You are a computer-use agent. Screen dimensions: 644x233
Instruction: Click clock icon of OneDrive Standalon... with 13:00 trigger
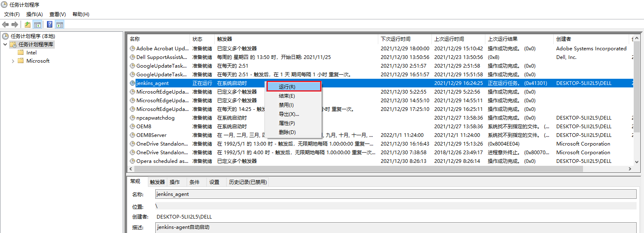[132, 144]
